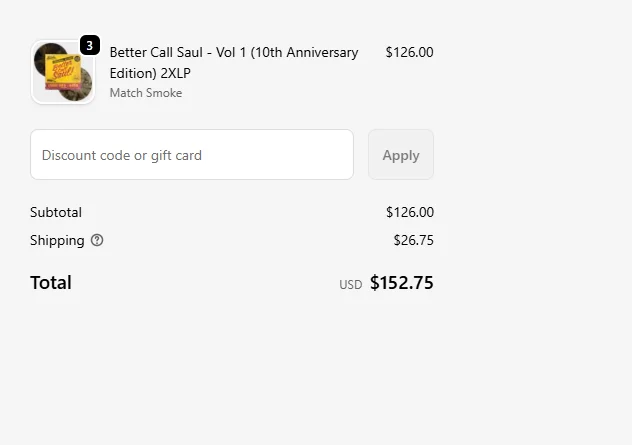Click the "Edition) 2XLP" line of title

click(x=150, y=73)
